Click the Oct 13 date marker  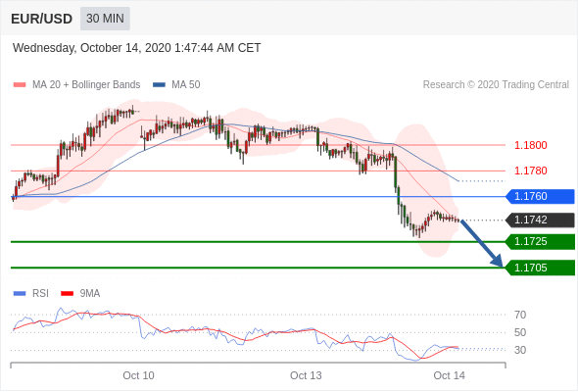pos(306,375)
